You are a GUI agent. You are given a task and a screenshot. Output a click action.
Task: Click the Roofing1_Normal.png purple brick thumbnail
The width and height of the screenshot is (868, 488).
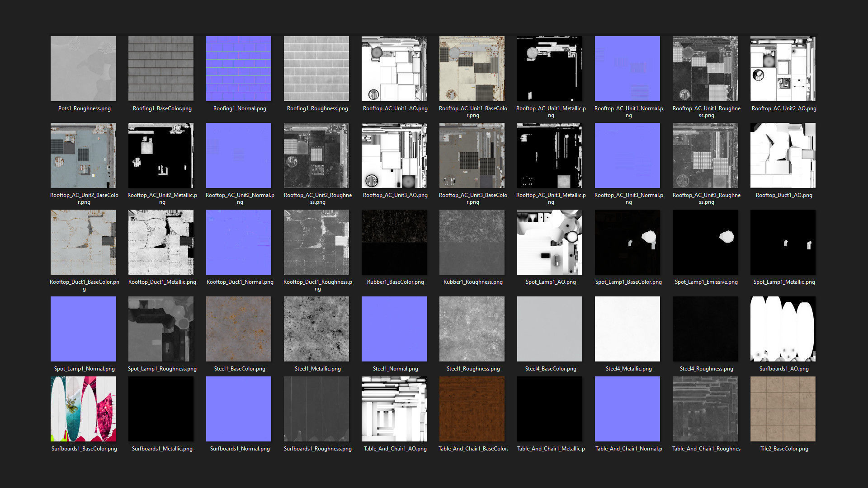tap(239, 69)
